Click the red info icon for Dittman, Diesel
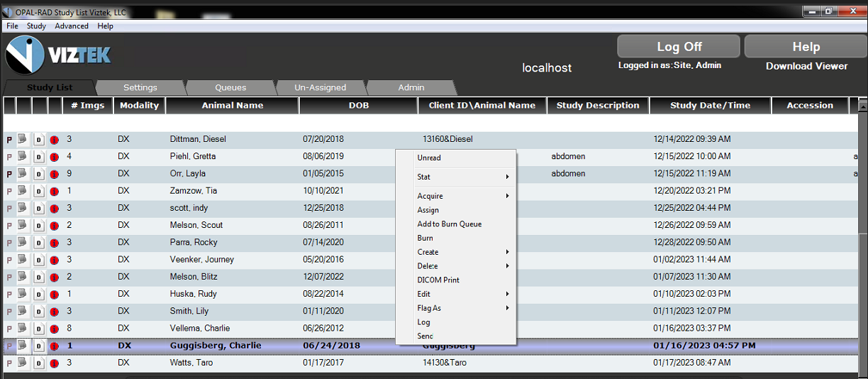 tap(55, 140)
